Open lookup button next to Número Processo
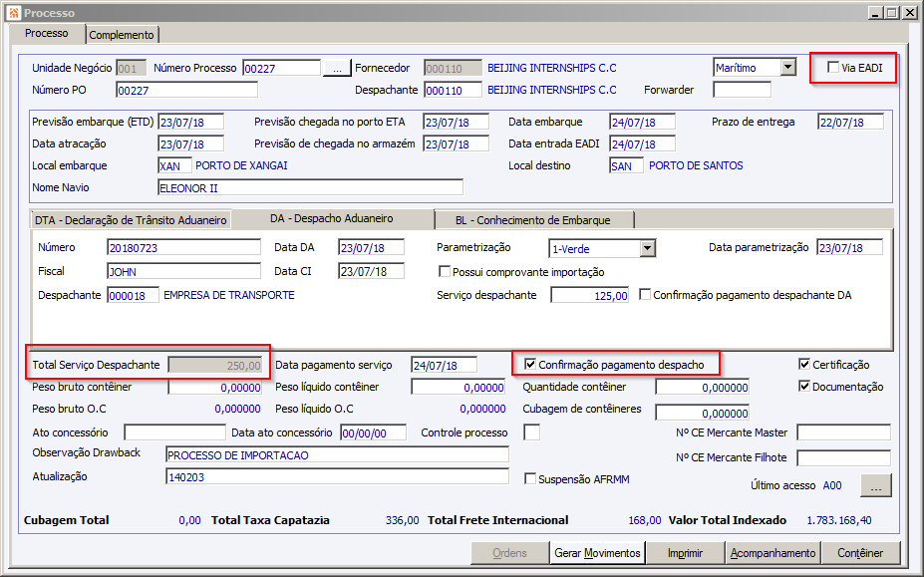This screenshot has width=924, height=577. pos(337,69)
